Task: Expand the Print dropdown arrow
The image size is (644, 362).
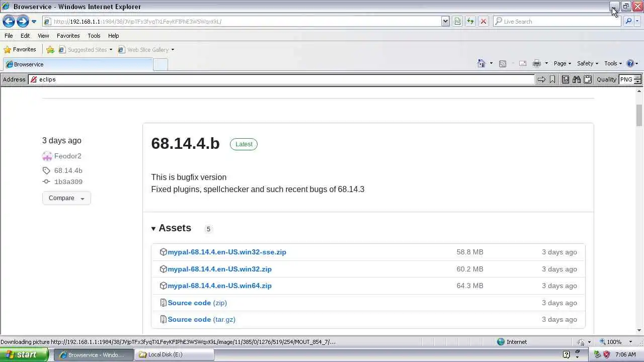Action: pyautogui.click(x=546, y=64)
